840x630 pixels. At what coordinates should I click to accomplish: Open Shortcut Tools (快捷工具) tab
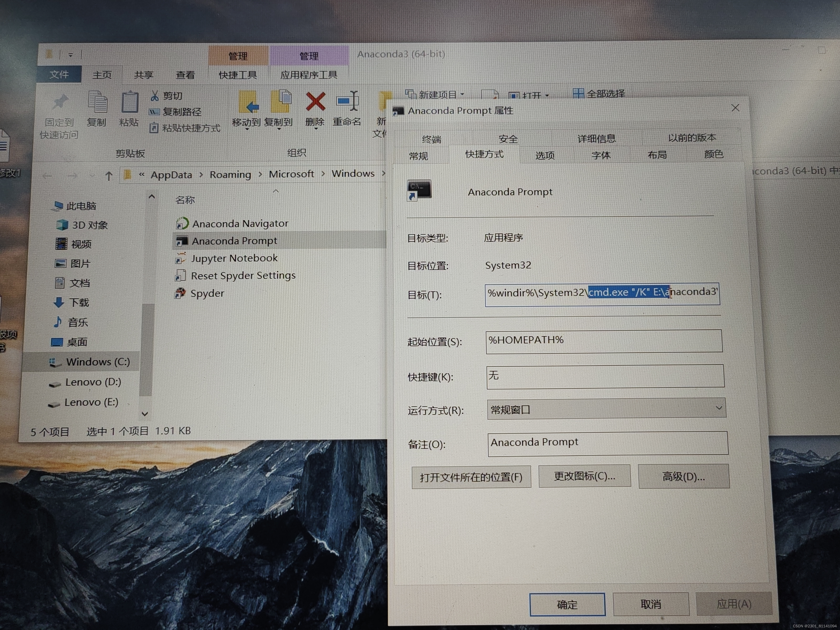(238, 75)
